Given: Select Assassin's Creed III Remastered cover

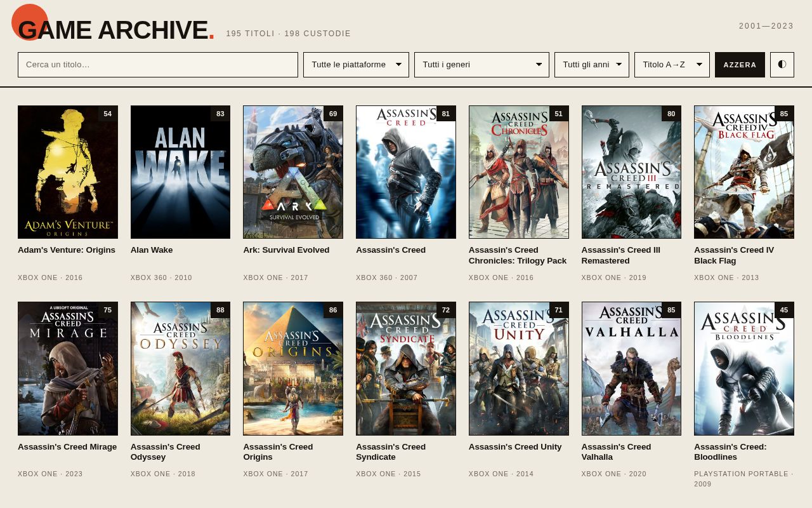Looking at the screenshot, I should (631, 172).
